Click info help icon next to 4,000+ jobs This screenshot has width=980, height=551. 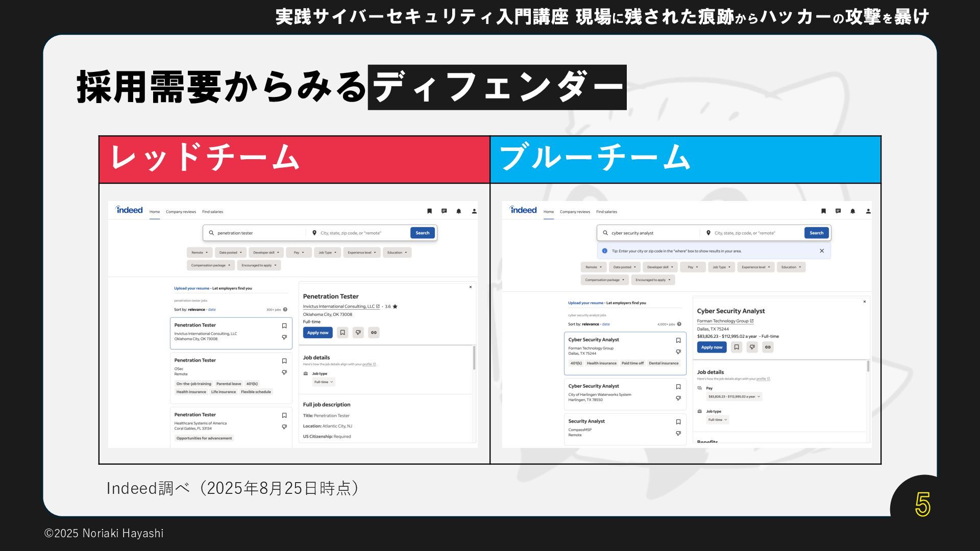pos(679,324)
